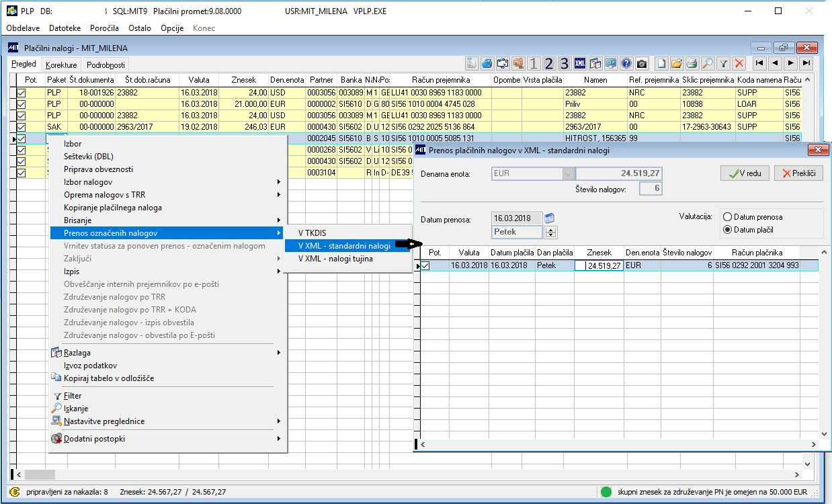Viewport: 832px width, 504px height.
Task: Toggle Pot. checkbox in transfer dialog row
Action: (425, 266)
